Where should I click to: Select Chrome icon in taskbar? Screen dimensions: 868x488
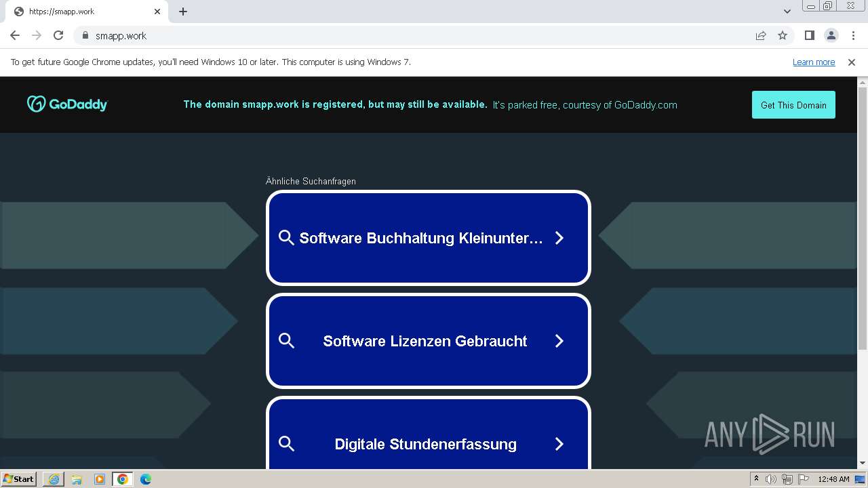[123, 479]
